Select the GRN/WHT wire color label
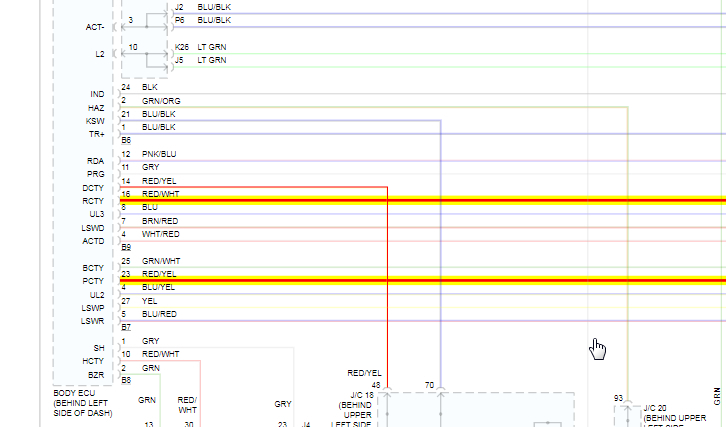This screenshot has height=427, width=726. tap(161, 261)
